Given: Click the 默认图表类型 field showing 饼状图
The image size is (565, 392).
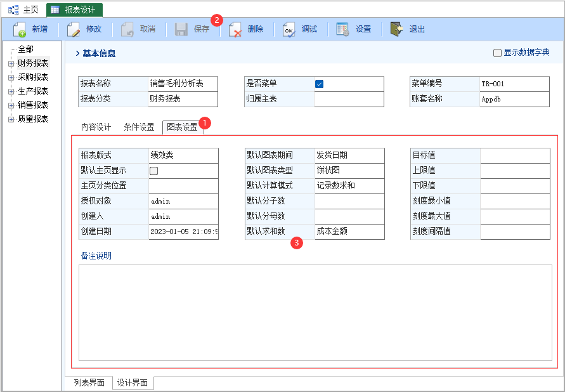Looking at the screenshot, I should click(x=349, y=171).
